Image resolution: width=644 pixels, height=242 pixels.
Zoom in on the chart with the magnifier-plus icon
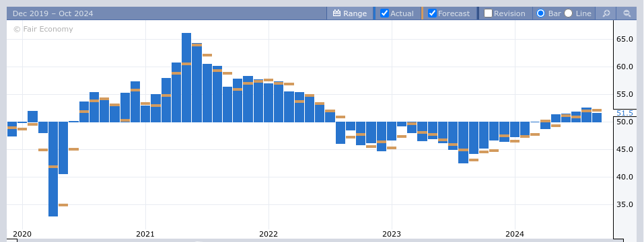click(606, 13)
